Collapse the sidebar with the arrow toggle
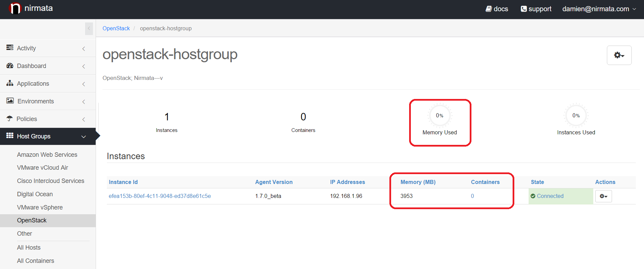Image resolution: width=644 pixels, height=269 pixels. pos(89,29)
